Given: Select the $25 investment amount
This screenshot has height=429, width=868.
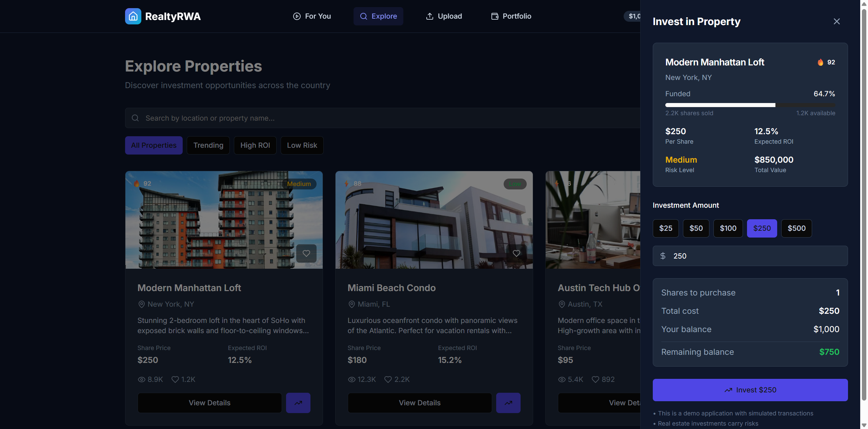Looking at the screenshot, I should coord(665,228).
